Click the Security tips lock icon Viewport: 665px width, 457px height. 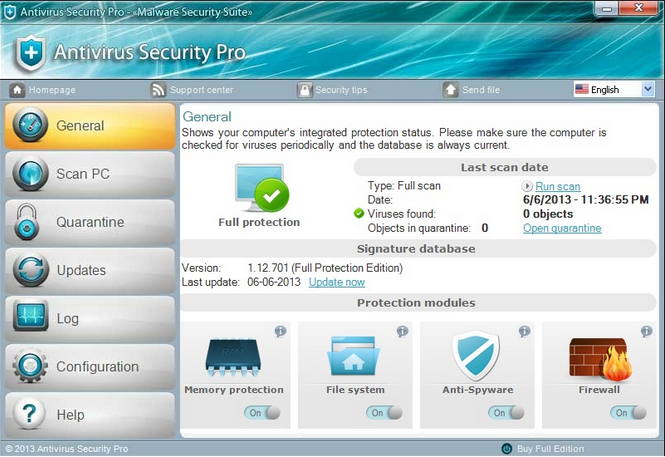(305, 90)
